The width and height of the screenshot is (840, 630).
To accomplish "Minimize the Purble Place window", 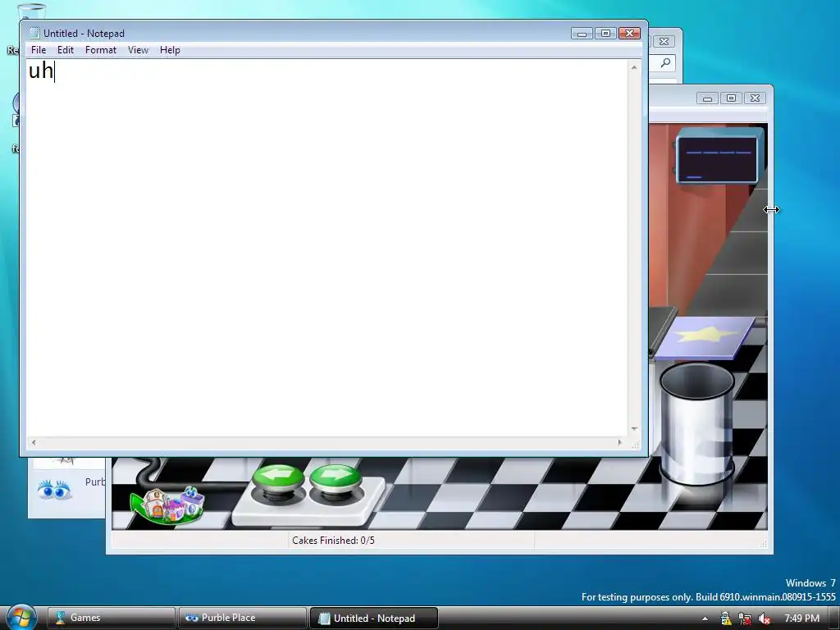I will point(707,98).
